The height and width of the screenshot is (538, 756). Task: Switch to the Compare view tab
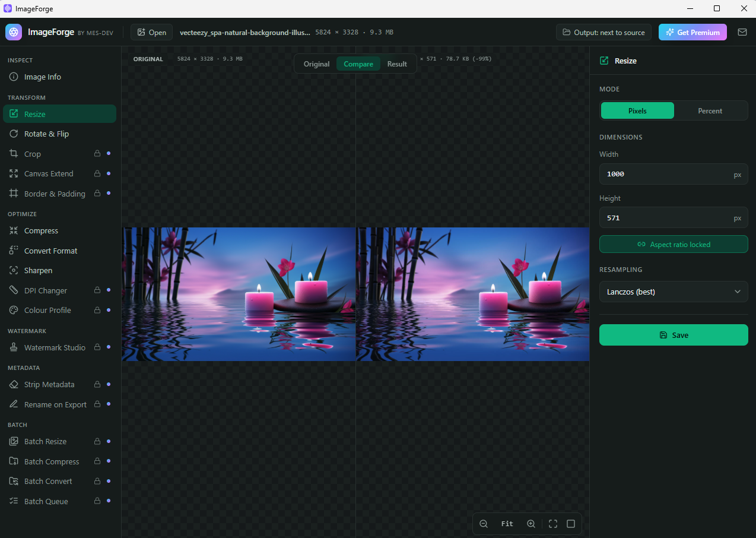(358, 64)
